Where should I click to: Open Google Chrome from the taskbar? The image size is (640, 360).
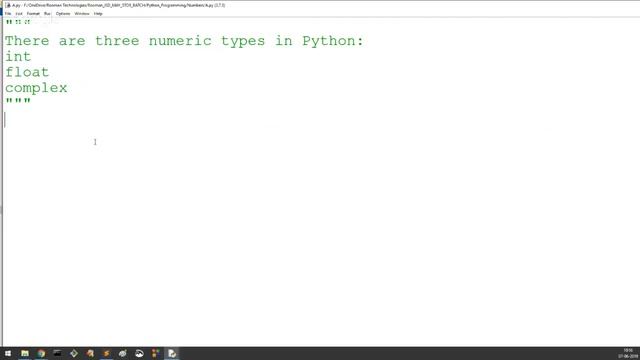41,353
